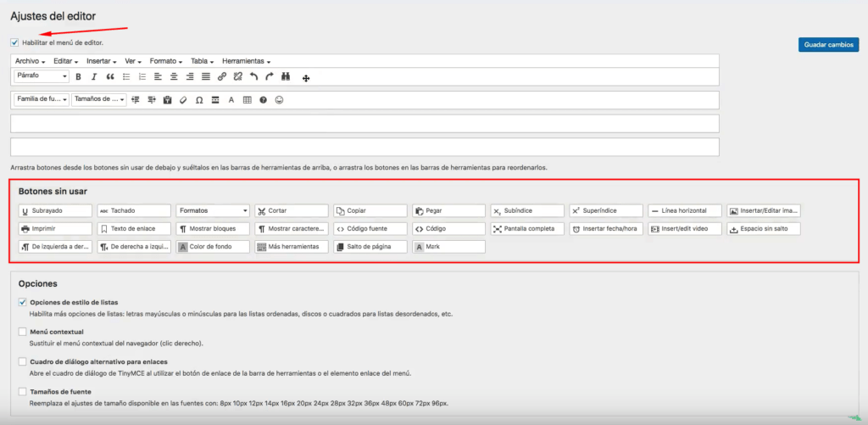Click the justify text icon
The height and width of the screenshot is (425, 868).
206,77
